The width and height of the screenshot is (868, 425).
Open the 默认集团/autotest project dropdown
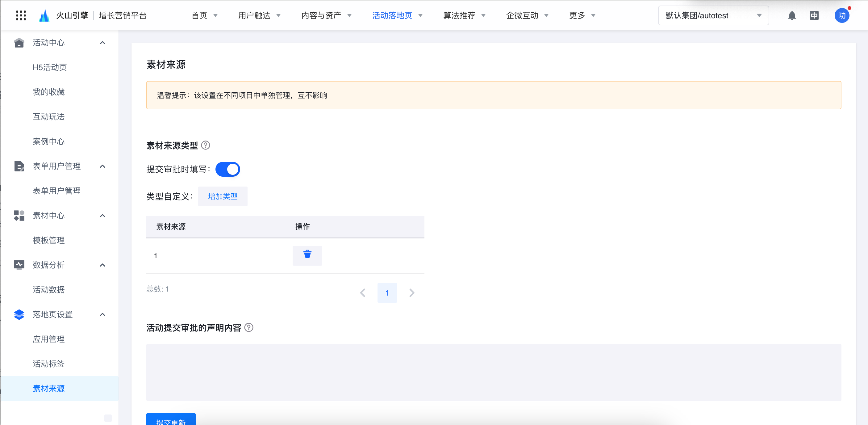(713, 15)
